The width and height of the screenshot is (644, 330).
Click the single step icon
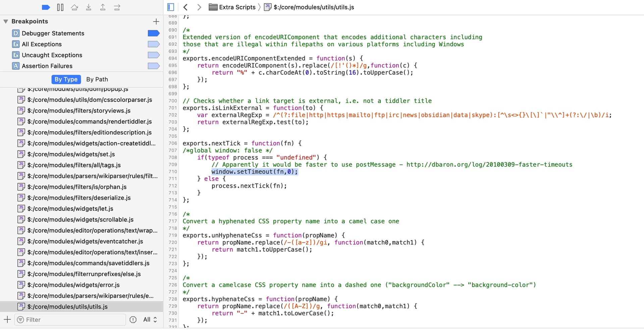pos(117,7)
